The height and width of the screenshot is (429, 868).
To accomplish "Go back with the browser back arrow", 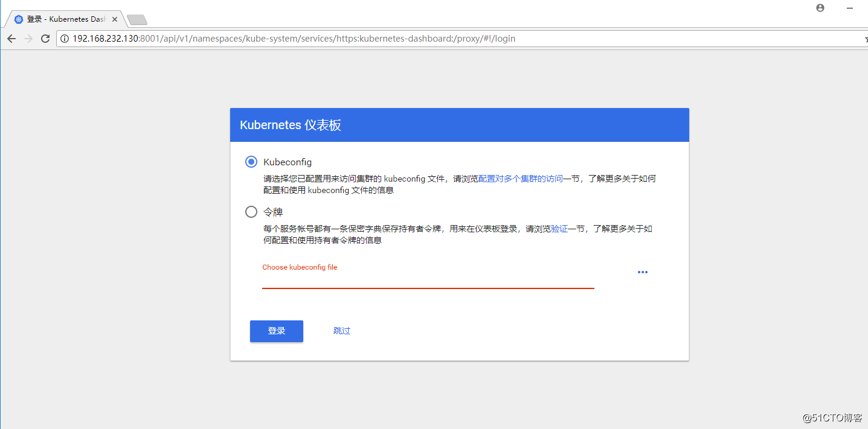I will click(x=11, y=39).
